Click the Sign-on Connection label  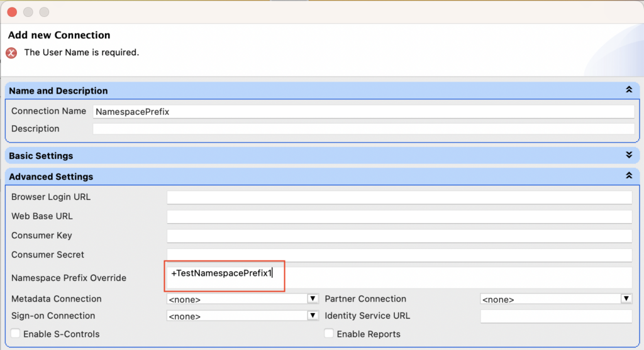(53, 315)
